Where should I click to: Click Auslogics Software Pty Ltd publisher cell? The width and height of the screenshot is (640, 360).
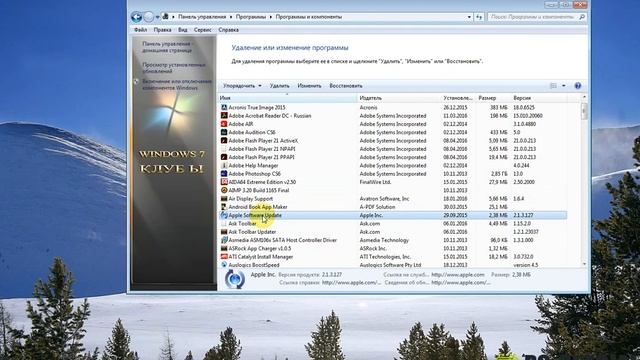click(x=390, y=265)
